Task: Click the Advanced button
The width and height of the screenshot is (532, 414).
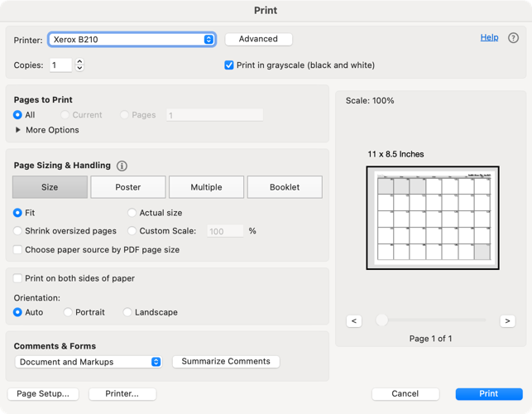Action: tap(258, 39)
